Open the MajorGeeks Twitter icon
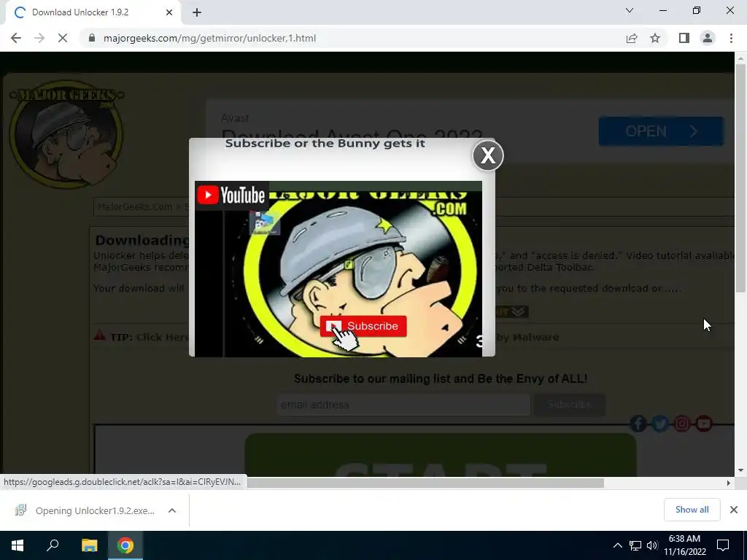Viewport: 747px width, 560px height. point(659,424)
